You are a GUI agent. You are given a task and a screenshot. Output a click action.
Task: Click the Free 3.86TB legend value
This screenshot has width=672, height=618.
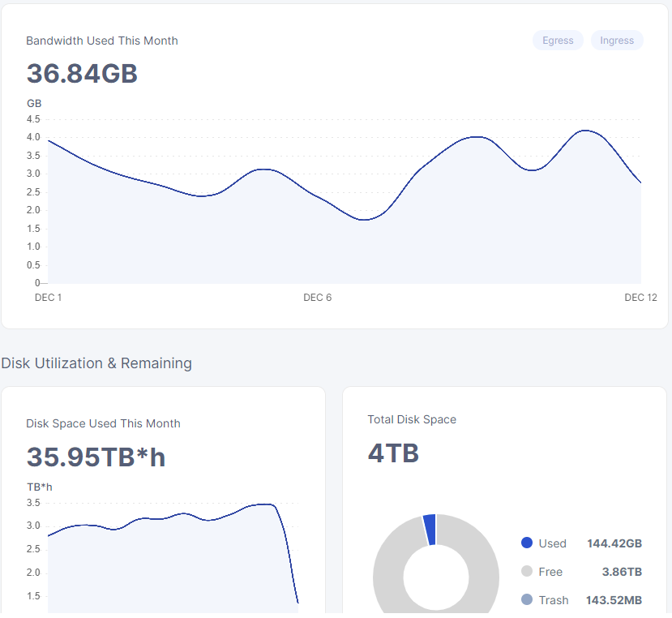[x=622, y=572]
